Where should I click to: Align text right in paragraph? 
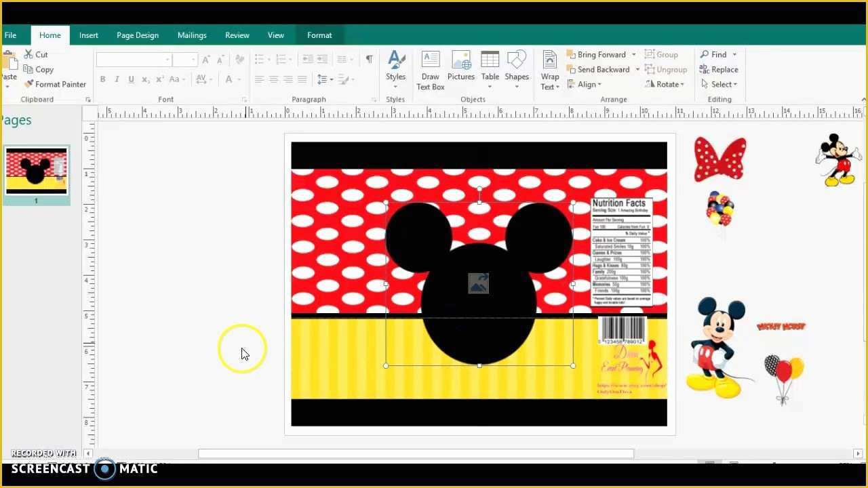pyautogui.click(x=288, y=79)
